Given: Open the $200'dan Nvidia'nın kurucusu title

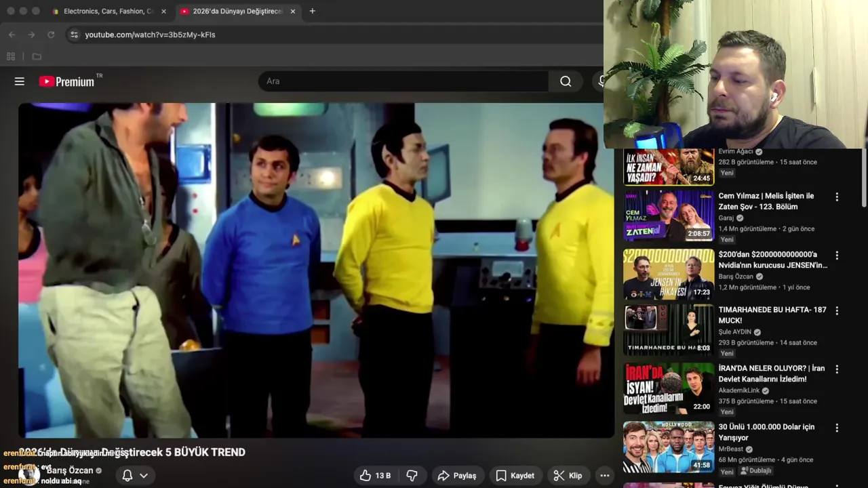Looking at the screenshot, I should pyautogui.click(x=773, y=260).
